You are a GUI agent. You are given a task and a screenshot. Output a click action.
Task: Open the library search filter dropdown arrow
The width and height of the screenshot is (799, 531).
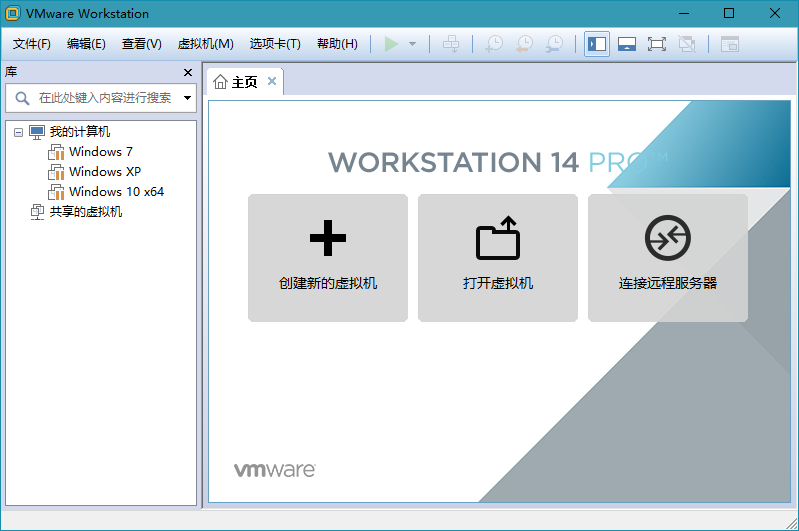[187, 98]
